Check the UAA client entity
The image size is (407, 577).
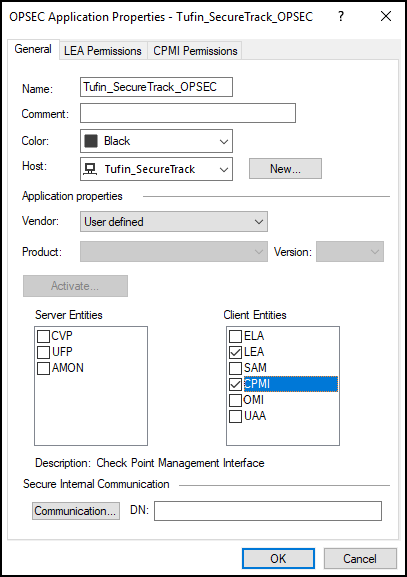236,416
